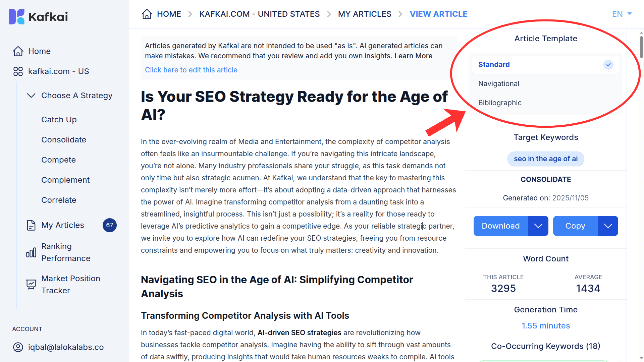The height and width of the screenshot is (362, 644).
Task: Open My Articles from the breadcrumb
Action: click(x=365, y=14)
